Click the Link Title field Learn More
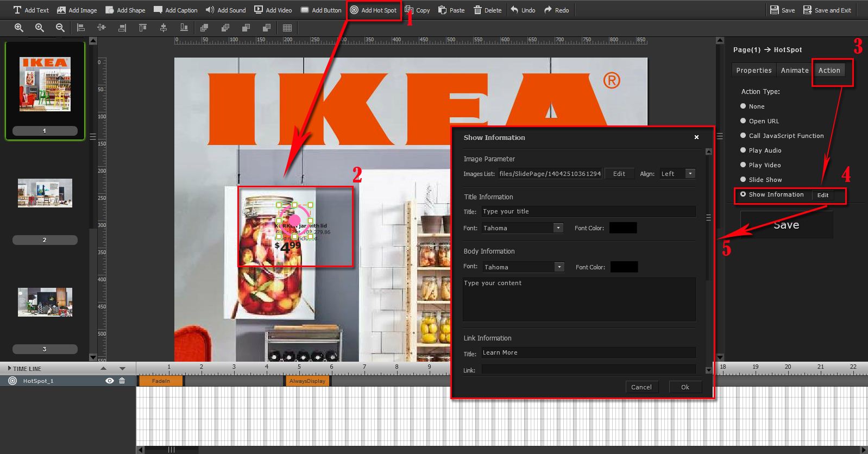Image resolution: width=868 pixels, height=454 pixels. [588, 352]
